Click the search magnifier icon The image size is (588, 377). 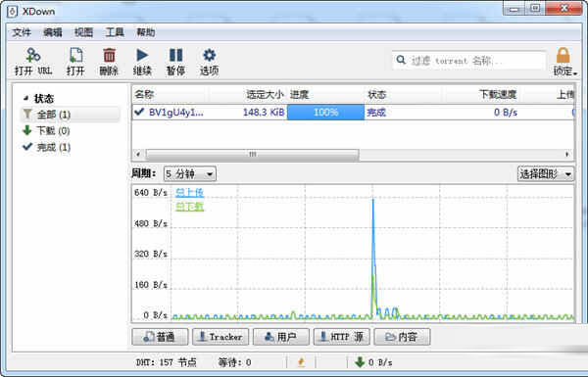[401, 60]
